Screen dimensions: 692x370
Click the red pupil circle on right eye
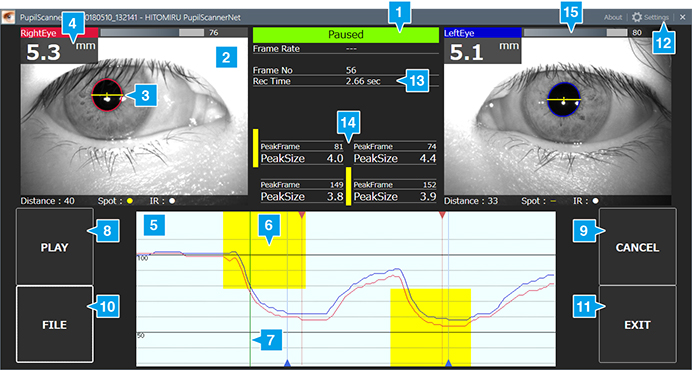pyautogui.click(x=107, y=95)
